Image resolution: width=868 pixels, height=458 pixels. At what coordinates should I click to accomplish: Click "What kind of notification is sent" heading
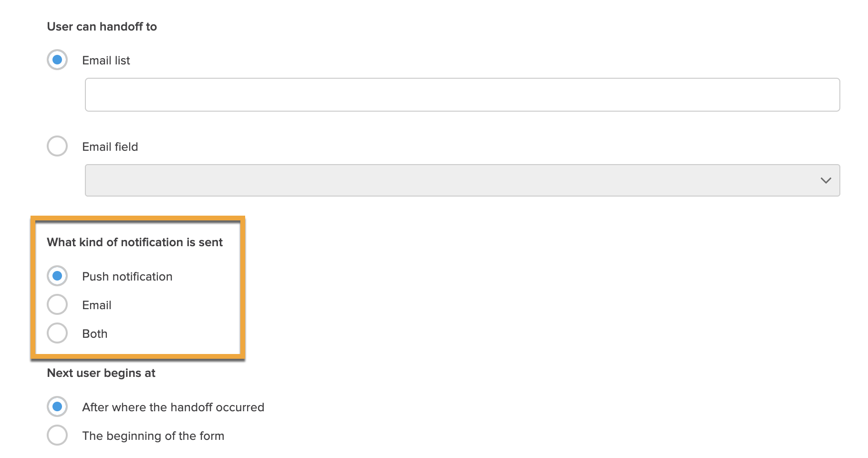pos(134,242)
